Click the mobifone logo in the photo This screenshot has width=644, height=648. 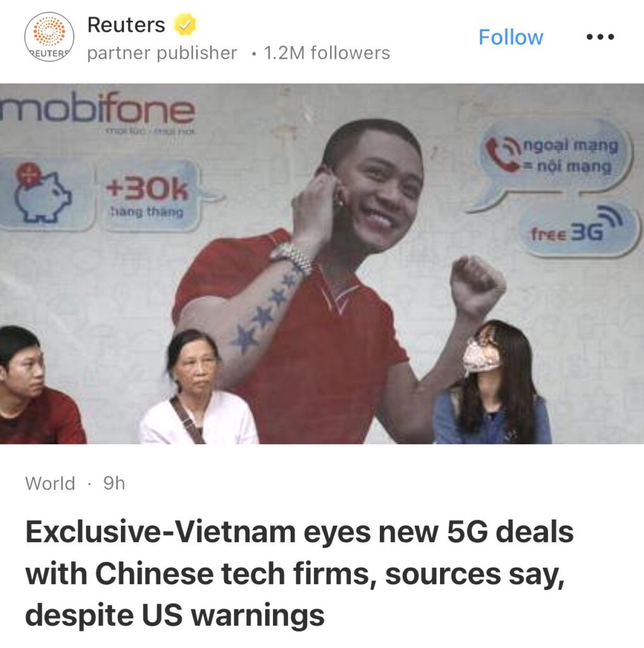coord(98,108)
